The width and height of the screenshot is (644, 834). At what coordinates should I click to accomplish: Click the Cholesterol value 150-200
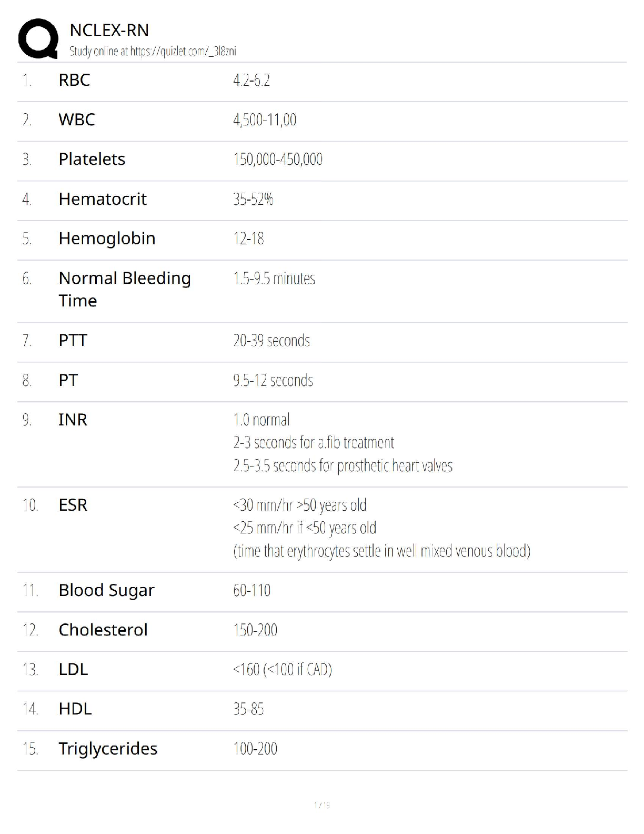point(255,630)
